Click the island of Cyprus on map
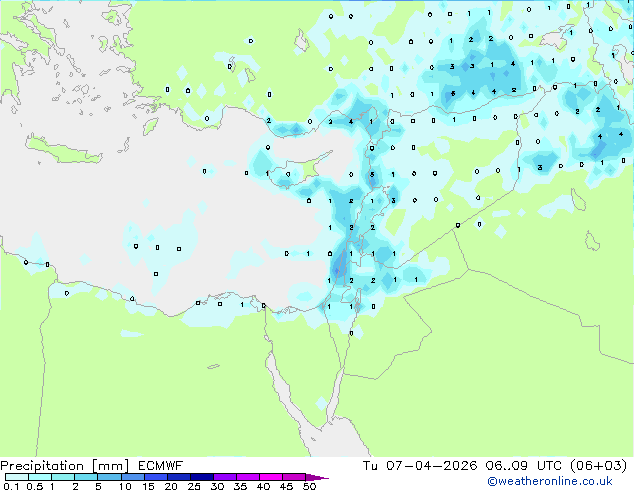This screenshot has width=634, height=490. (301, 170)
